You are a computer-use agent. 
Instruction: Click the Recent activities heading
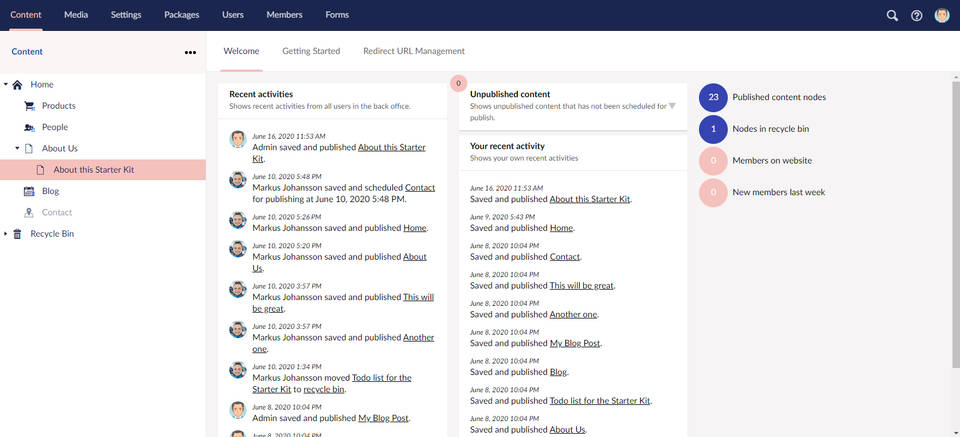click(261, 94)
